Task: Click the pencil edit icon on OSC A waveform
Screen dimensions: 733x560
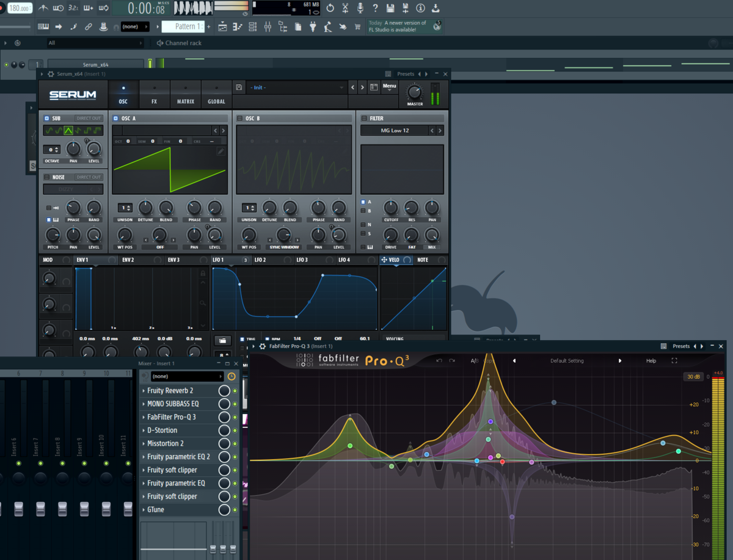Action: (x=221, y=151)
